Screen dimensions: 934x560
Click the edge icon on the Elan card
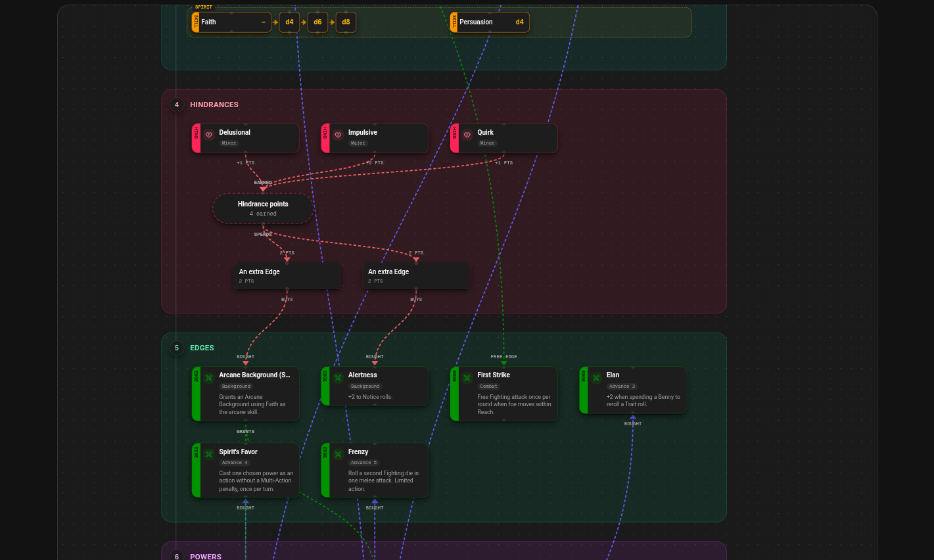pos(596,378)
